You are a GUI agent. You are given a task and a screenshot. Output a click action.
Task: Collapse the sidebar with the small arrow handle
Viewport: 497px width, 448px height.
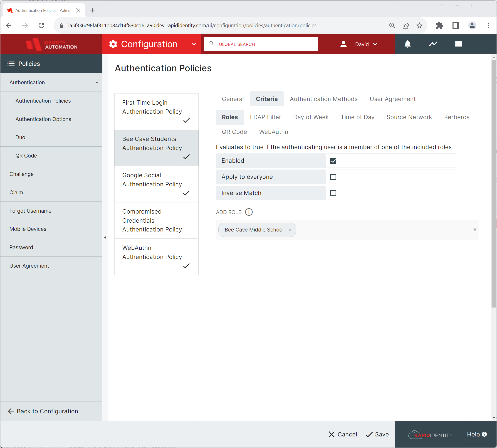(105, 238)
